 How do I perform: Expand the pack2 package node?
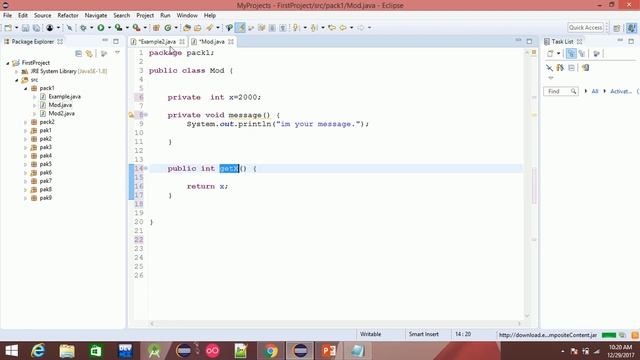pos(25,122)
